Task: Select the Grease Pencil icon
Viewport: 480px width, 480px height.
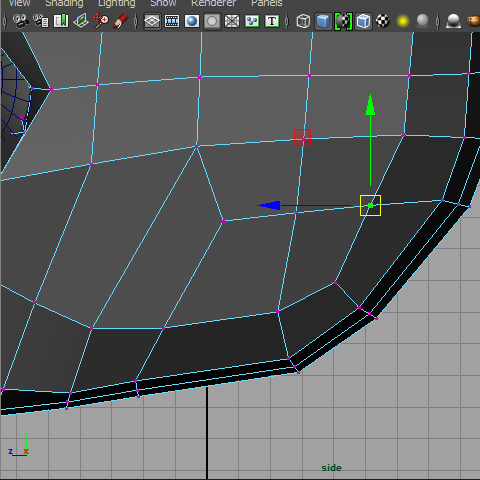Action: [x=121, y=21]
